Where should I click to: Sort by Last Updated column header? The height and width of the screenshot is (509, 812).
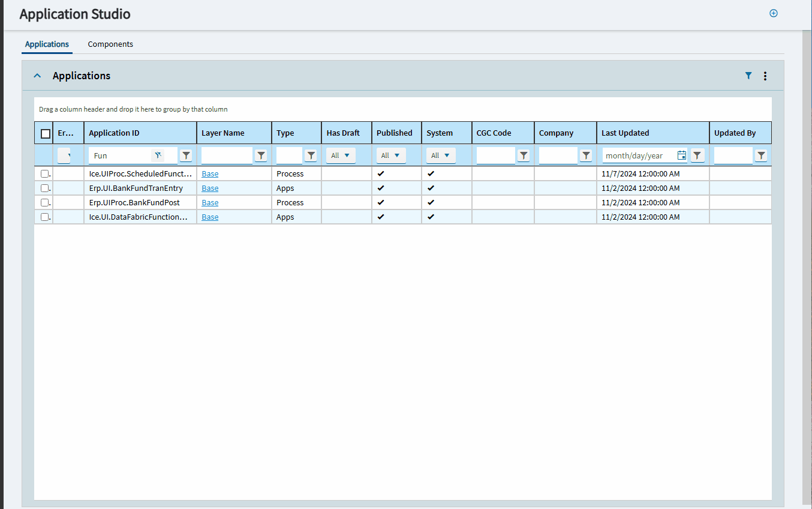[x=652, y=133]
